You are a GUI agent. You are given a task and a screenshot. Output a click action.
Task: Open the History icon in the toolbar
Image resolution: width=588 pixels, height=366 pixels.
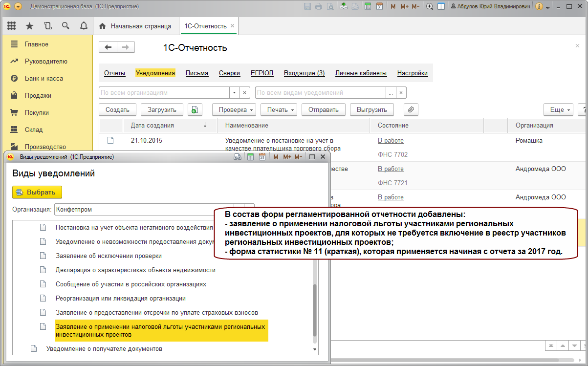pyautogui.click(x=47, y=26)
